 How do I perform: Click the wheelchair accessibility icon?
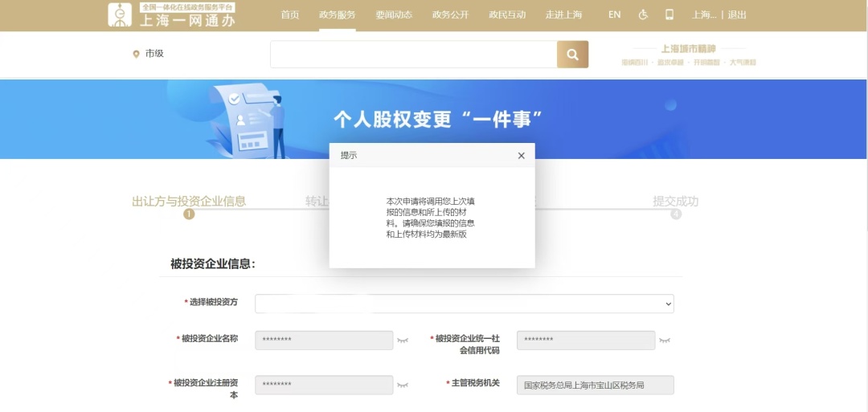point(643,15)
